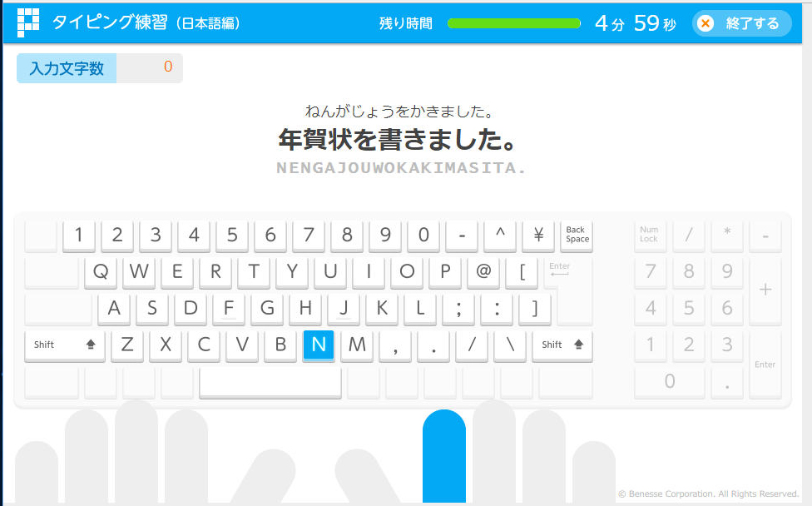Screen dimensions: 812x506
Task: Click the Num Lock key
Action: point(651,236)
